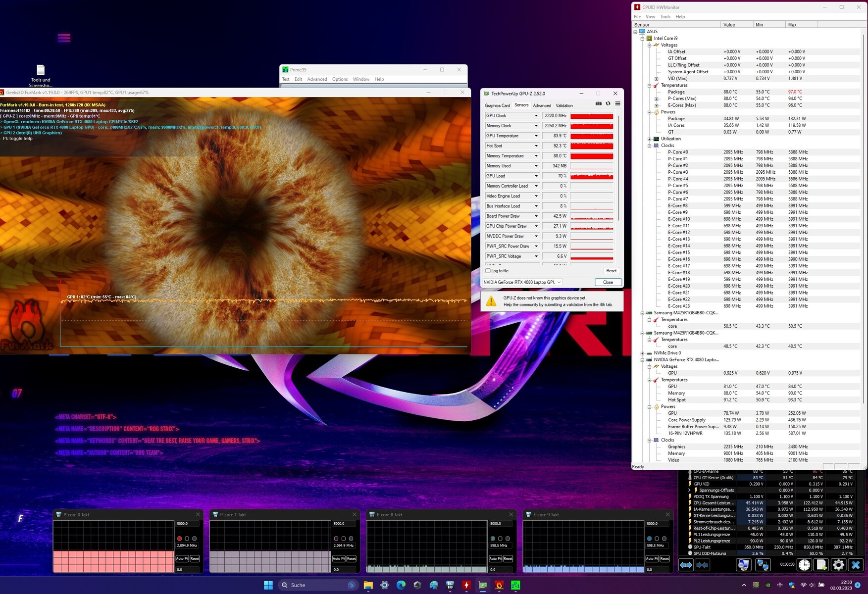
Task: Expand NVMe Drive 0 node in HWMonitor
Action: click(x=643, y=353)
